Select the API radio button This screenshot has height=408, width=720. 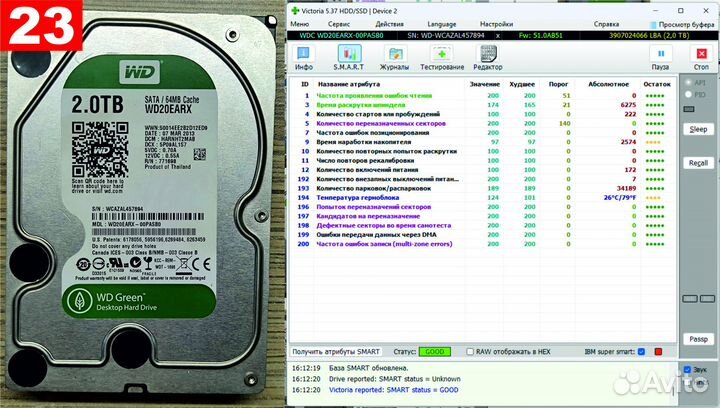(688, 83)
